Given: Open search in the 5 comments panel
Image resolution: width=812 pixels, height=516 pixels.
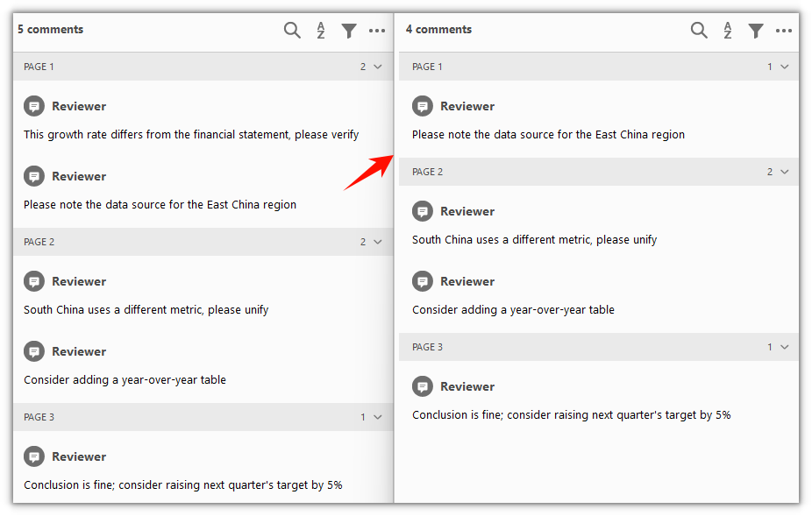Looking at the screenshot, I should click(292, 30).
